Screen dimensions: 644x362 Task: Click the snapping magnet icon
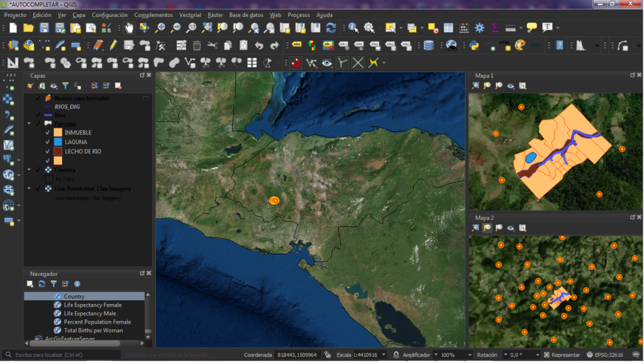point(296,63)
